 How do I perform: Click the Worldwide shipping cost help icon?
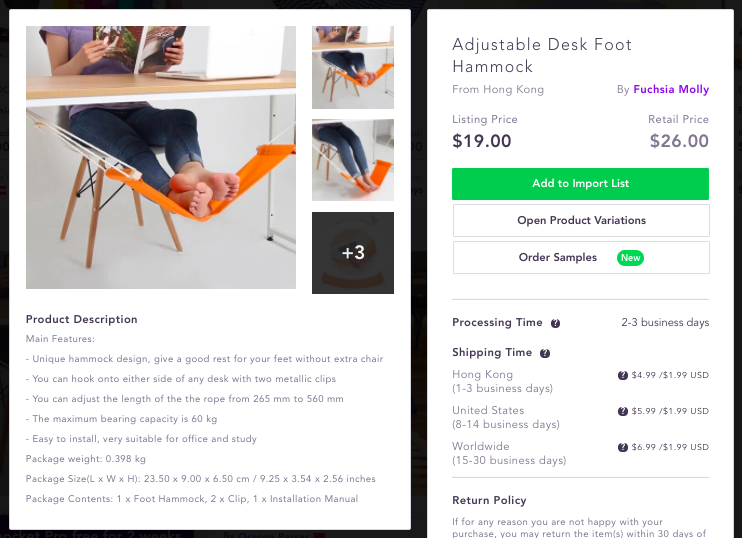(x=623, y=448)
